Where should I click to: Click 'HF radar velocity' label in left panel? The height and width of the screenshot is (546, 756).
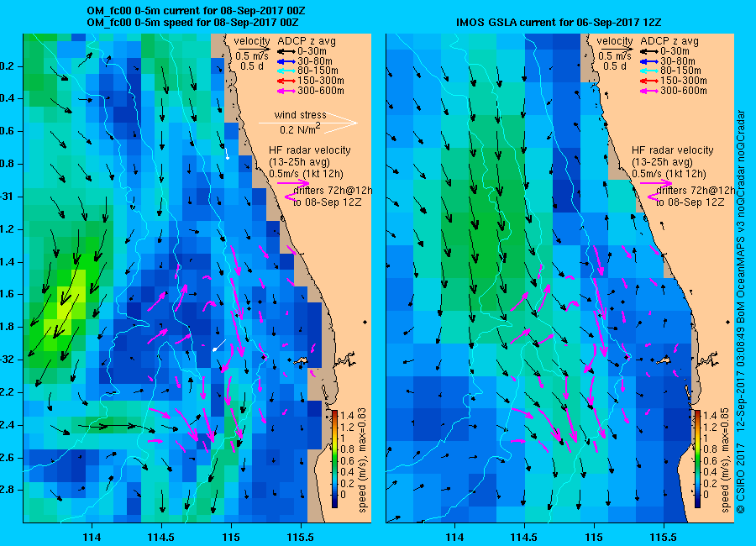pyautogui.click(x=309, y=150)
